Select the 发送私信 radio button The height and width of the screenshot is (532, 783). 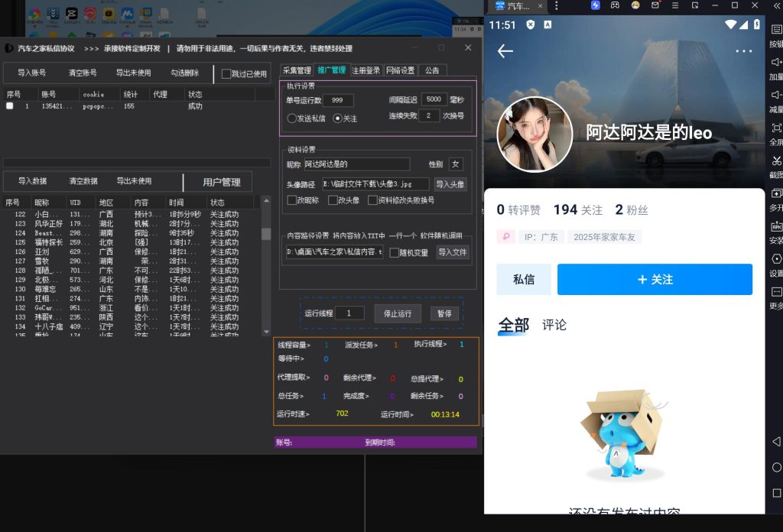click(292, 118)
